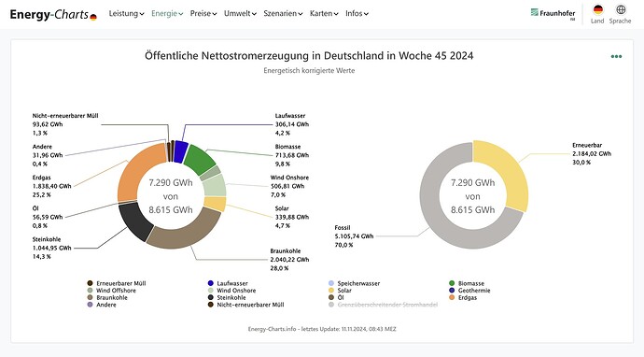Click the Braunkohle 2.040,22 GWh label
The height and width of the screenshot is (357, 644).
pos(289,260)
